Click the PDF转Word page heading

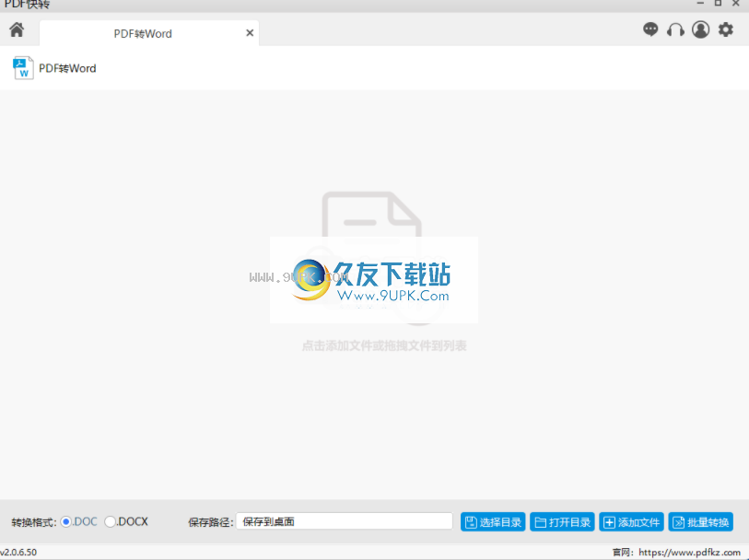67,68
